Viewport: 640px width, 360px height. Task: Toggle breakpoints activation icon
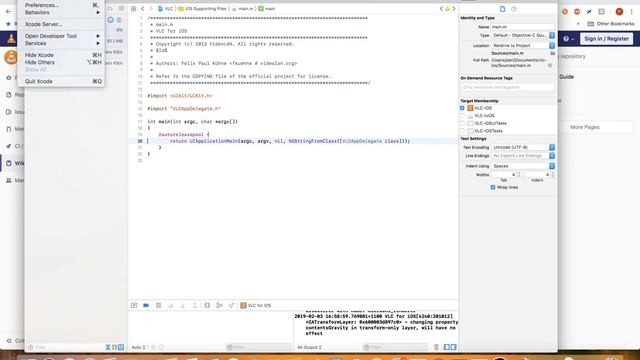pyautogui.click(x=146, y=305)
